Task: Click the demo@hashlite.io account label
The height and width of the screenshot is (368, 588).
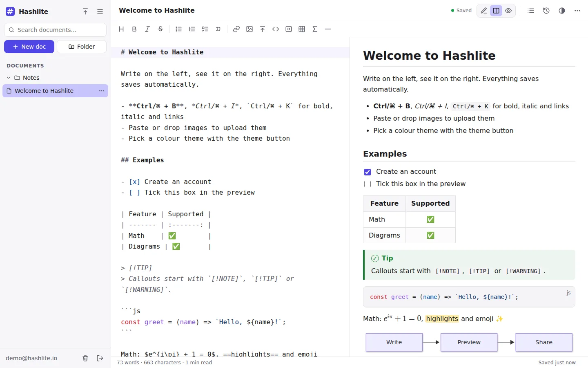Action: coord(31,358)
